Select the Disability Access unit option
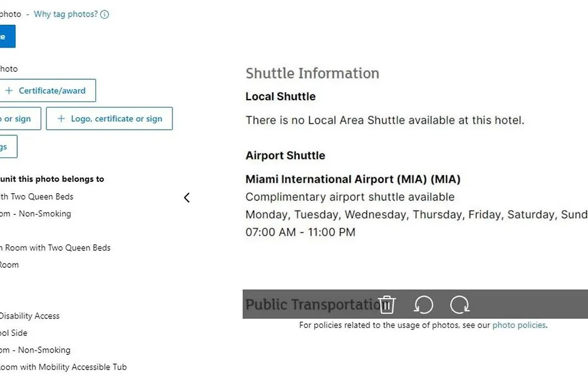Image resolution: width=588 pixels, height=381 pixels. tap(29, 316)
